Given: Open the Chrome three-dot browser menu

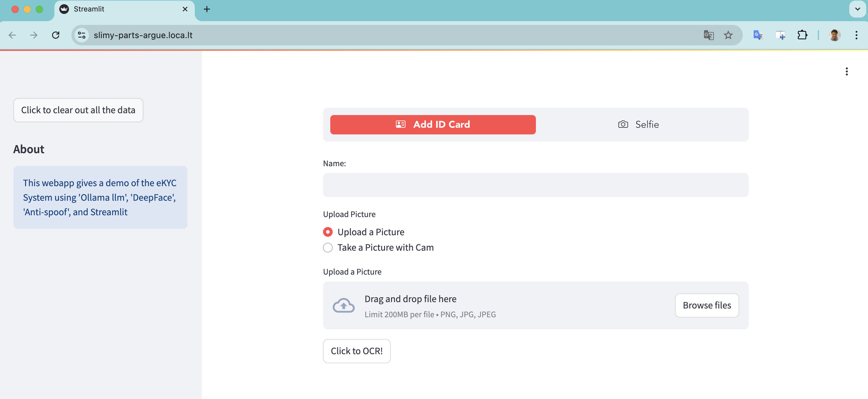Looking at the screenshot, I should (x=856, y=35).
